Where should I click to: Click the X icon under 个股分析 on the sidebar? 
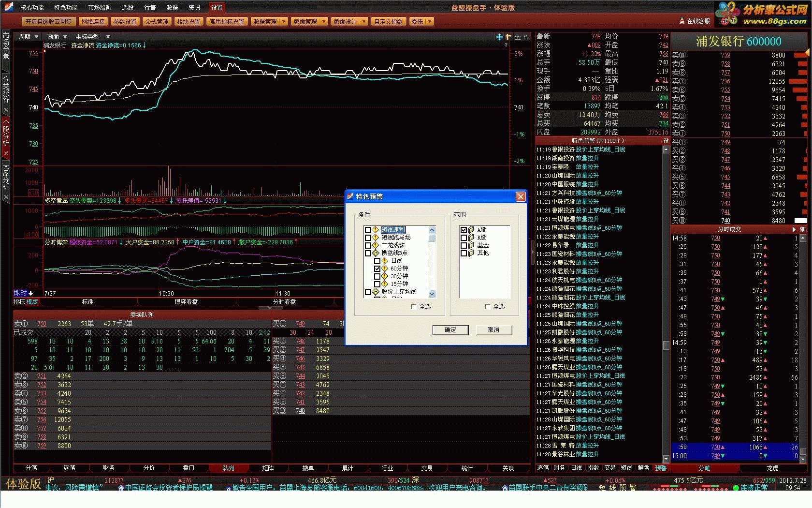[x=6, y=153]
